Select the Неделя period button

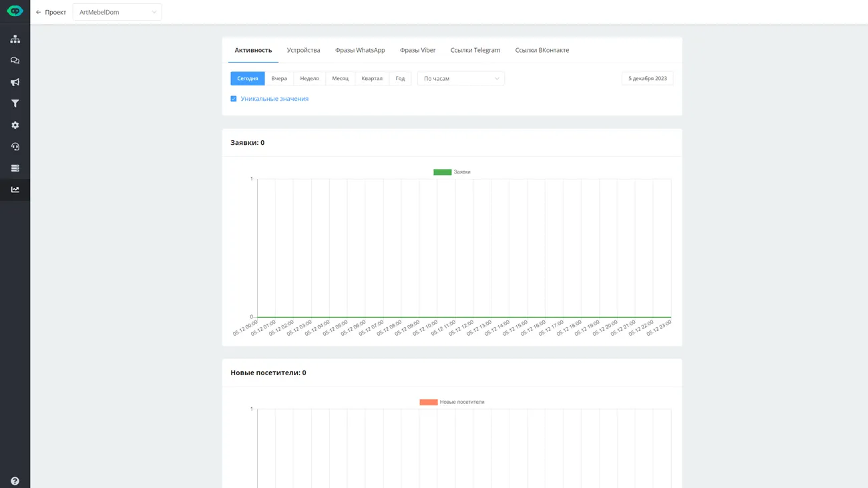pos(309,79)
